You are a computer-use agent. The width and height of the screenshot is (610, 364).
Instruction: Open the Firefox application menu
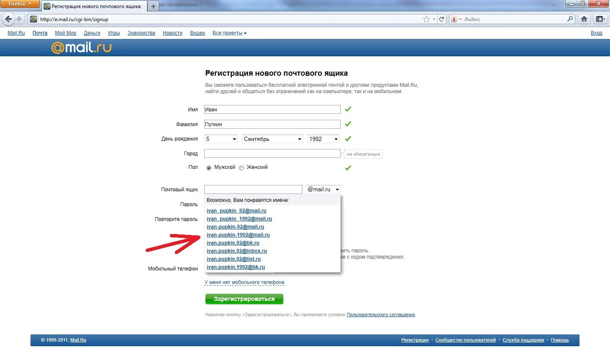click(x=19, y=4)
